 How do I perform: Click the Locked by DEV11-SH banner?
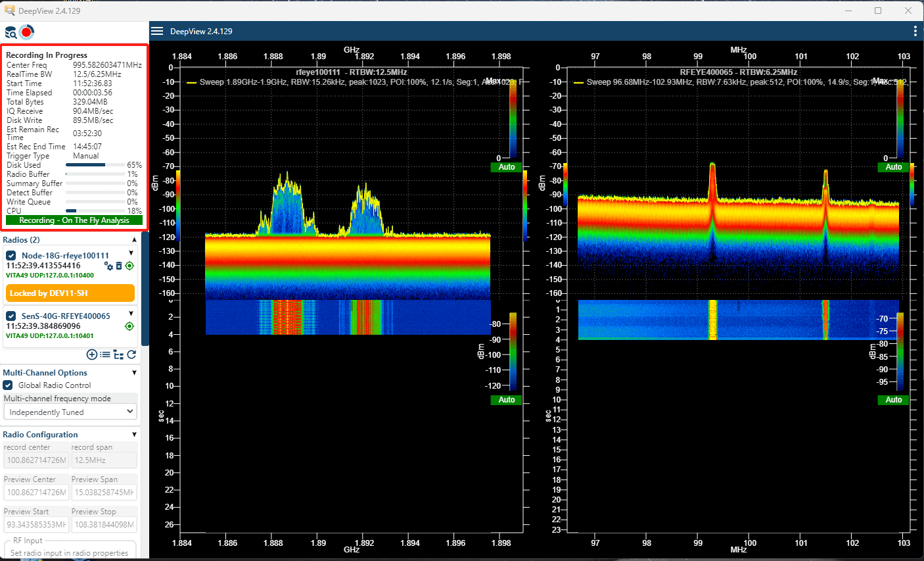(x=70, y=293)
